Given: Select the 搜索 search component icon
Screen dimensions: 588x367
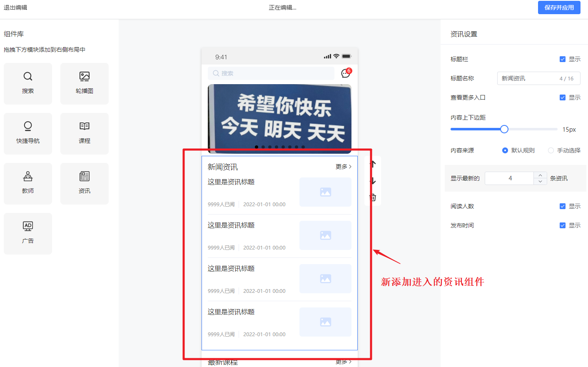Looking at the screenshot, I should [x=28, y=76].
